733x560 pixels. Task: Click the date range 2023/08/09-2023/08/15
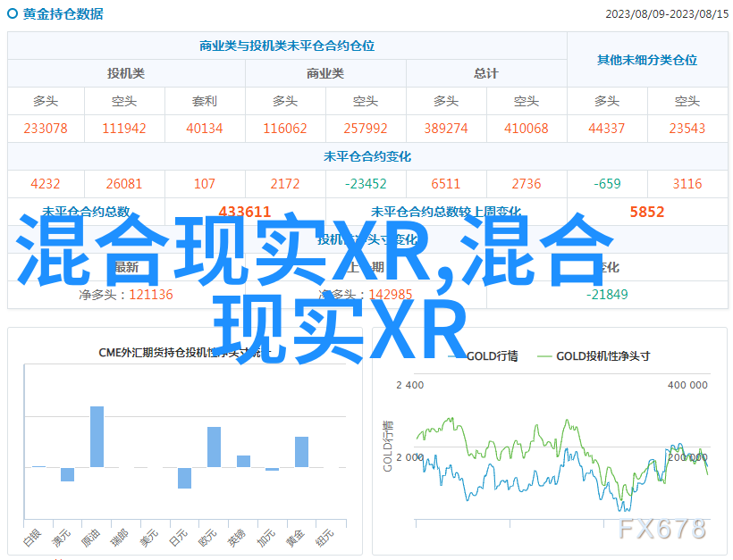[667, 14]
